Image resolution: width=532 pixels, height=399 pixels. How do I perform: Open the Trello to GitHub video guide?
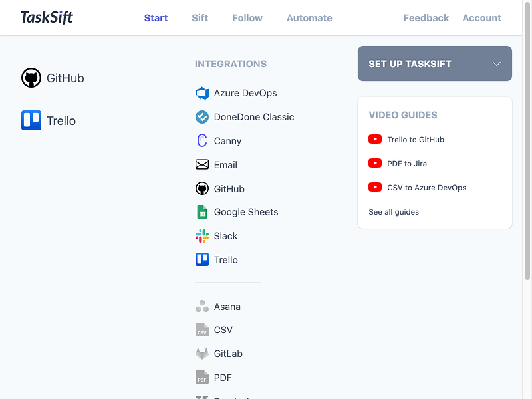[416, 140]
